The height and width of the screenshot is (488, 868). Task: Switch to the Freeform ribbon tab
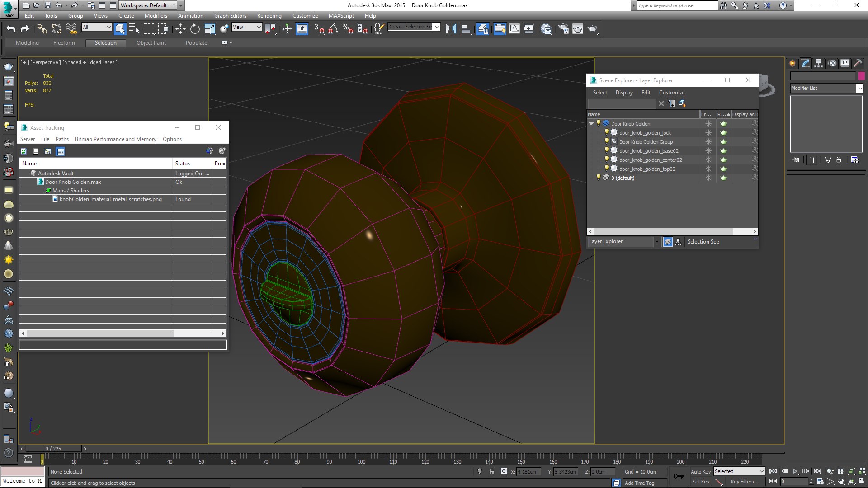(x=64, y=43)
